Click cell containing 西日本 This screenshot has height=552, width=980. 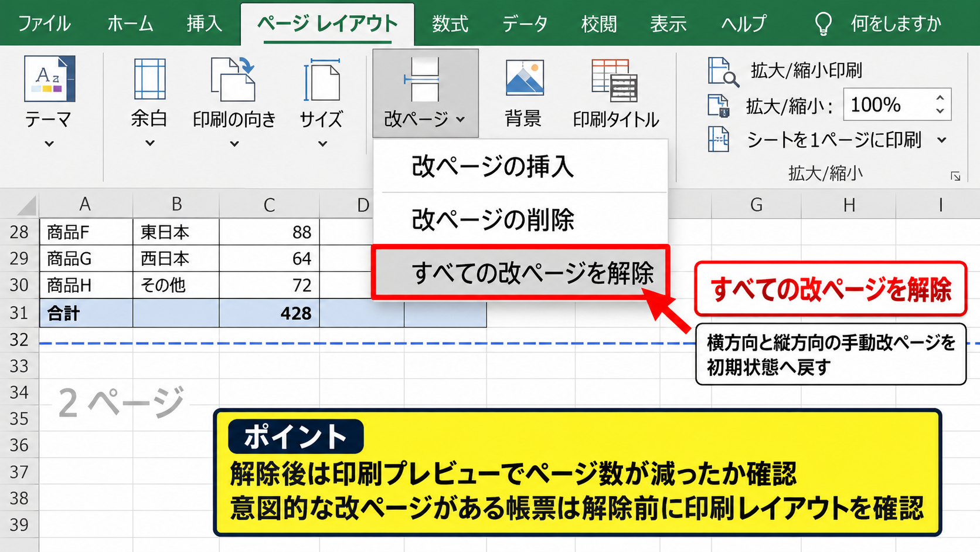(176, 258)
